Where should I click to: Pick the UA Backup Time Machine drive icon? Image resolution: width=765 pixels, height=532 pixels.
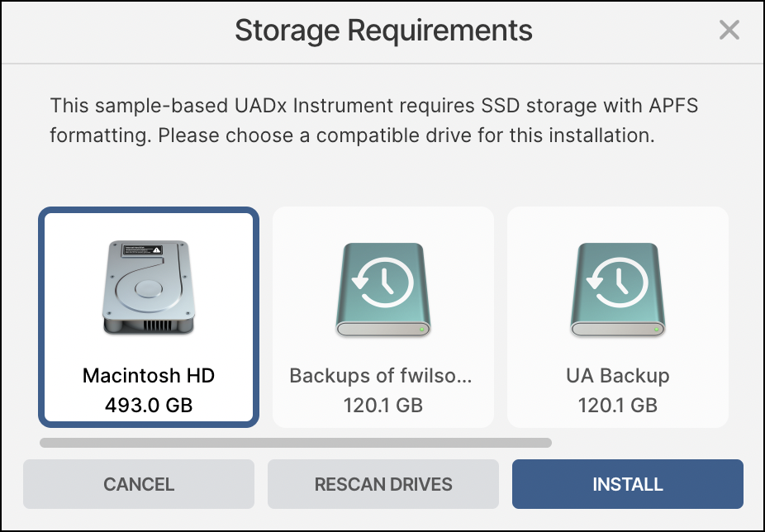coord(618,289)
